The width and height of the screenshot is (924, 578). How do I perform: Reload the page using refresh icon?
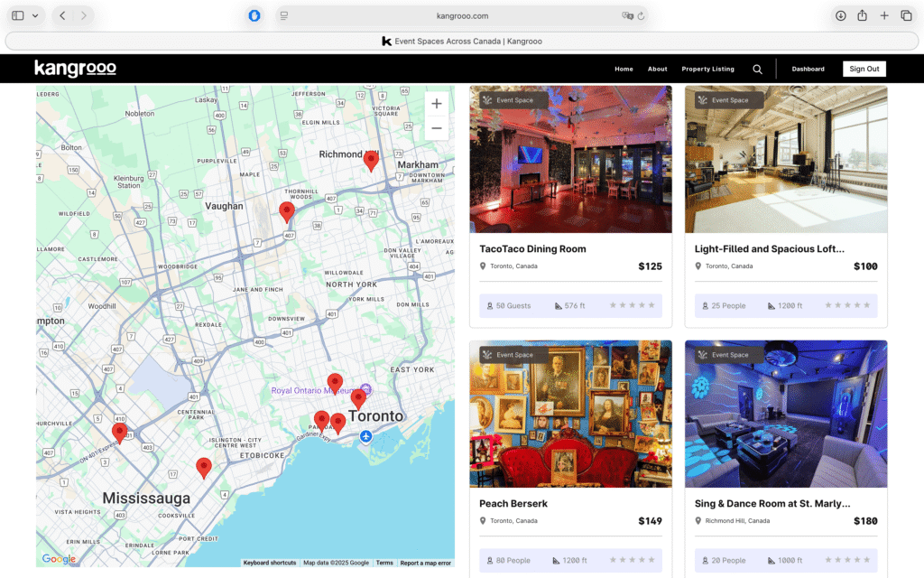642,15
